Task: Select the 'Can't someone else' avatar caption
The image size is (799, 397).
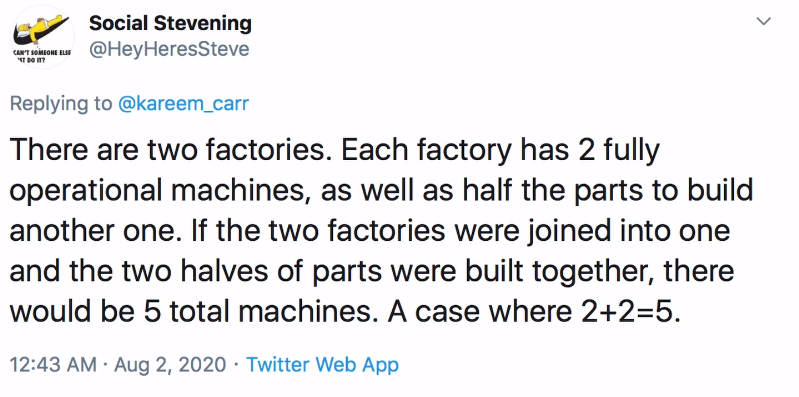Action: (x=42, y=56)
